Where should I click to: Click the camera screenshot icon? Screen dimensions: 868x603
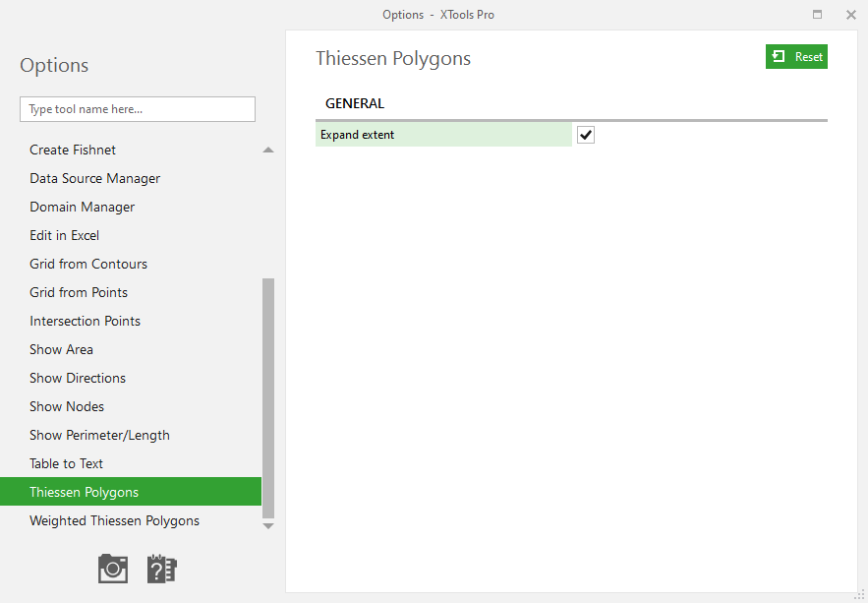(x=113, y=569)
